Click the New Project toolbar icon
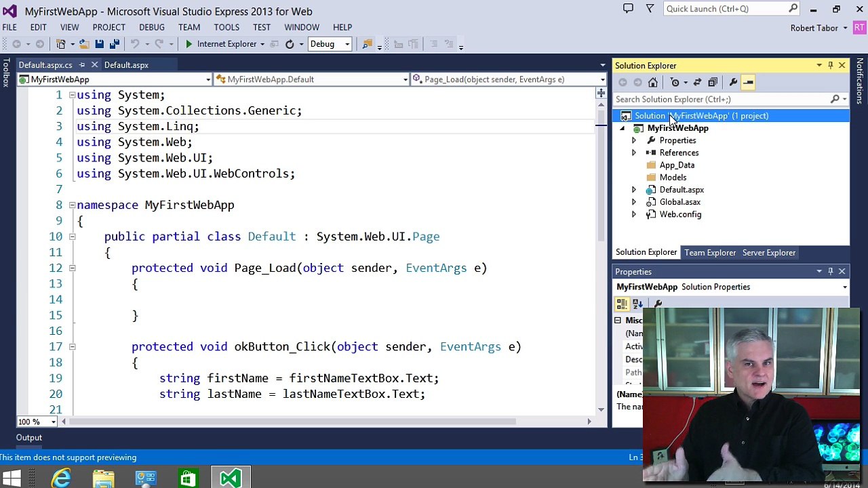 [60, 44]
